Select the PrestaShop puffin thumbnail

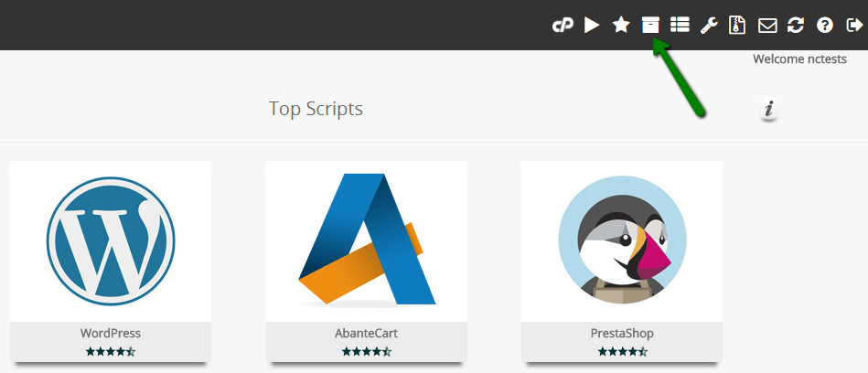[x=622, y=240]
